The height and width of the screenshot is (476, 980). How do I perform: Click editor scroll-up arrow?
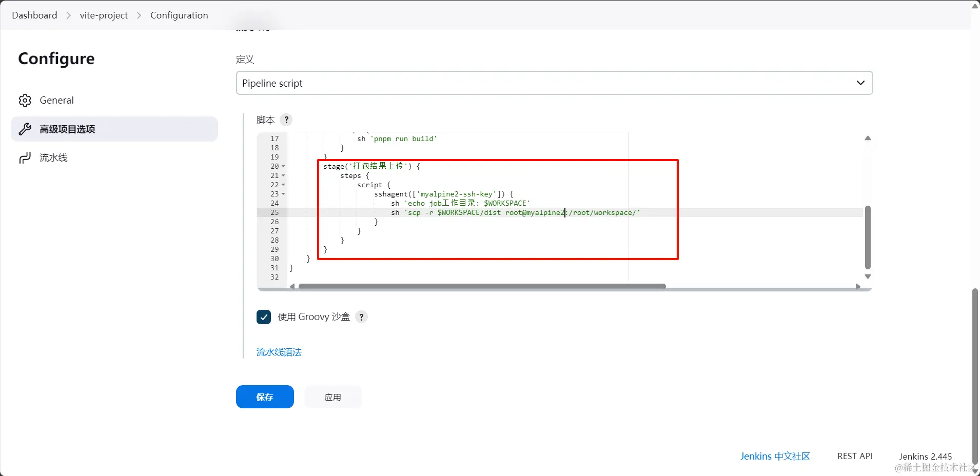point(868,138)
